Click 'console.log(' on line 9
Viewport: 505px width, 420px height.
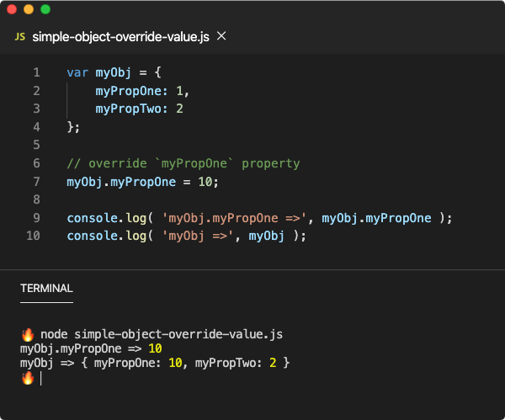109,219
